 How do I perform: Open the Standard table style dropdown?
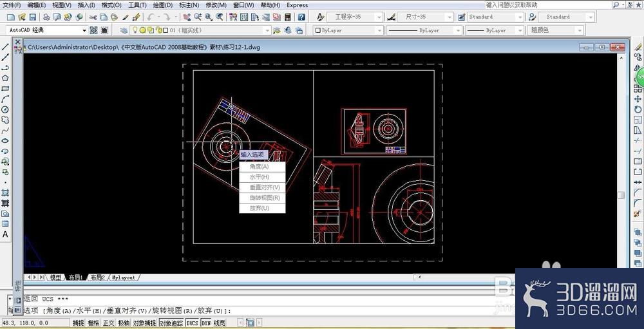496,17
